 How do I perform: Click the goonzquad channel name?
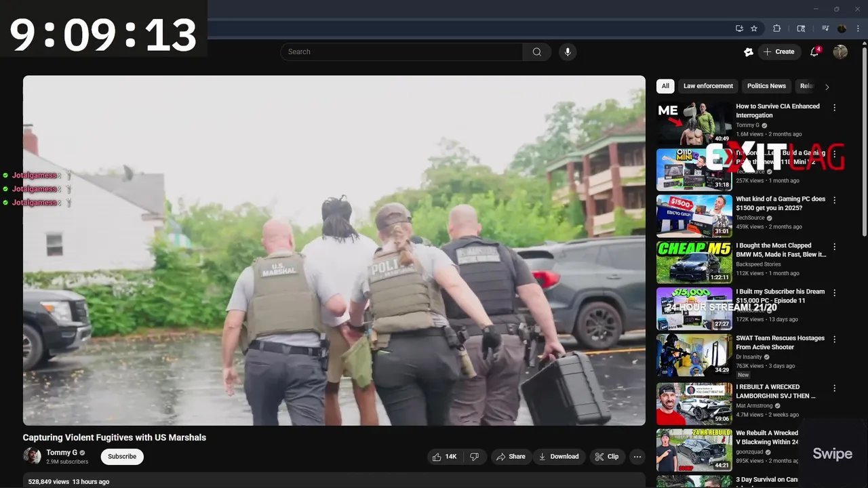coord(751,452)
